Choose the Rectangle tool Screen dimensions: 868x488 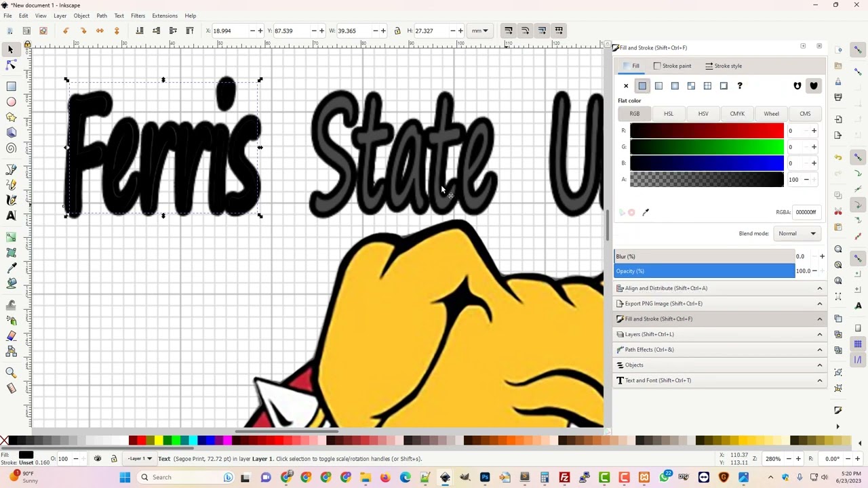(11, 86)
